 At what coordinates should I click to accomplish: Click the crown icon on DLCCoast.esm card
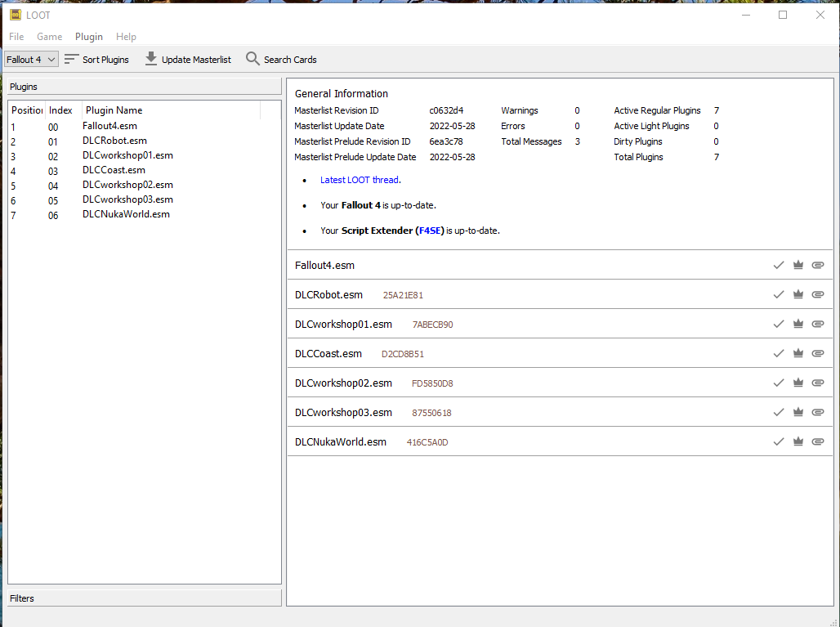[x=798, y=353]
